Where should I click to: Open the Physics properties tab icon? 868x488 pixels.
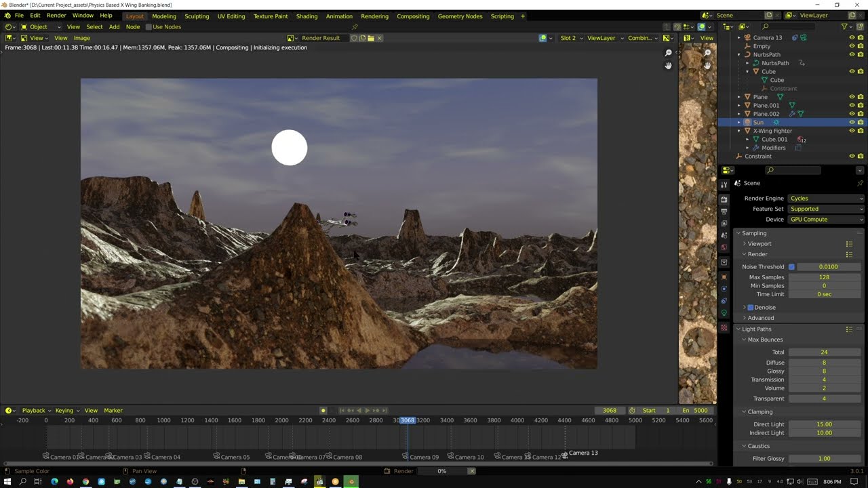pos(724,289)
